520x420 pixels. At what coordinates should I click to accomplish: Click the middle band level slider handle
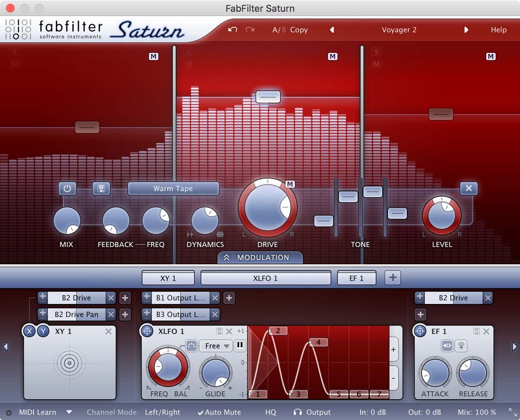pyautogui.click(x=268, y=97)
